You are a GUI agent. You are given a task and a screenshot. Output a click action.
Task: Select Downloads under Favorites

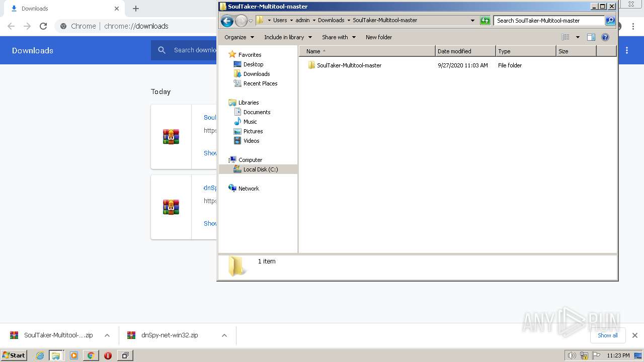252,74
